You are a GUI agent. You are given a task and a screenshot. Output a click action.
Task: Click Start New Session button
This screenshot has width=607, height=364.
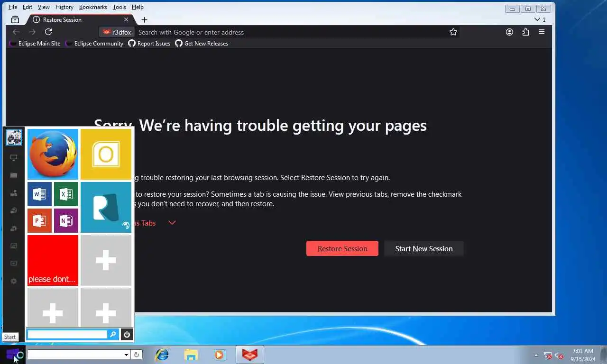point(424,248)
